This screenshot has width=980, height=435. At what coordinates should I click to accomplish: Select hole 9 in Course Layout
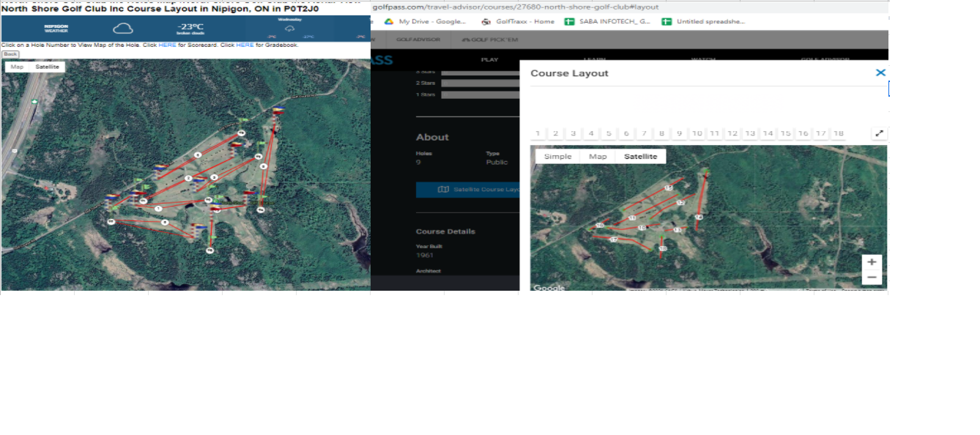tap(679, 133)
